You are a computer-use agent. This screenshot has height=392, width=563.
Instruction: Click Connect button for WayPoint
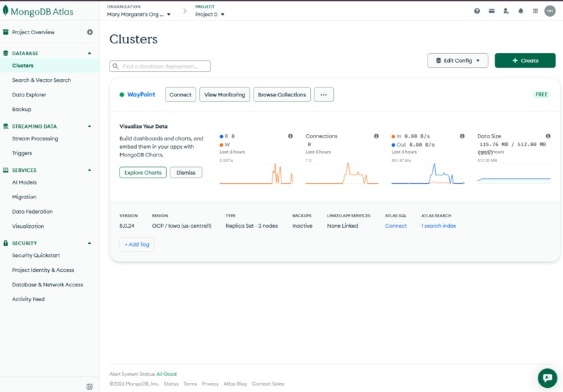point(180,95)
